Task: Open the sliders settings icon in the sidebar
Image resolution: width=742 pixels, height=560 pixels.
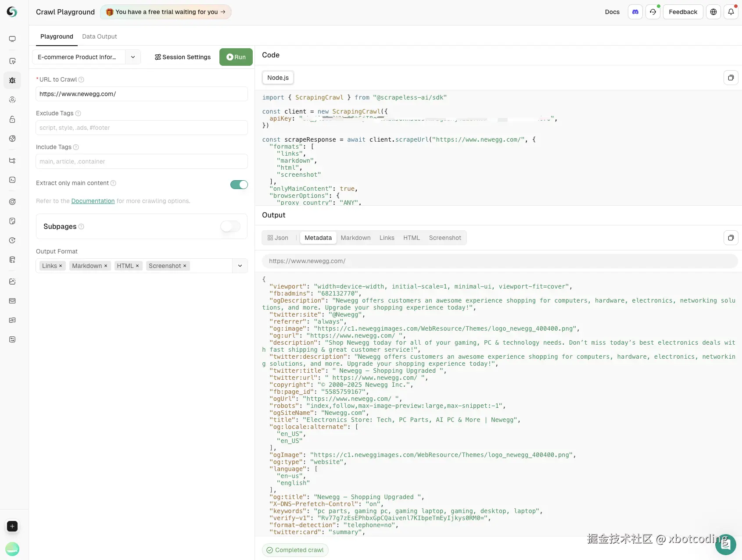Action: click(12, 339)
